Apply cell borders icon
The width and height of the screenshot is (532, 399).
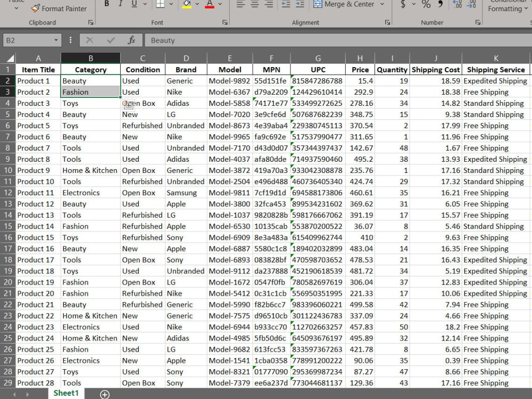(x=160, y=4)
